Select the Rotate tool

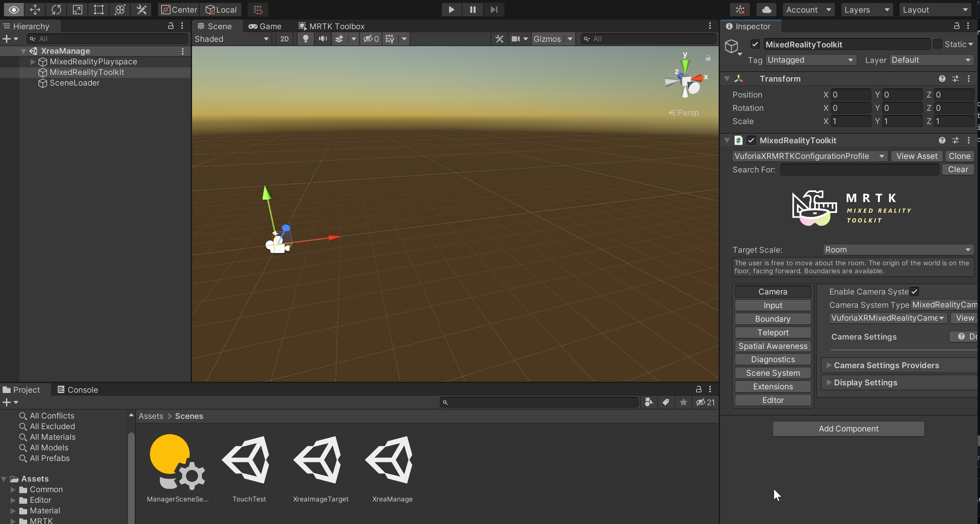coord(56,10)
